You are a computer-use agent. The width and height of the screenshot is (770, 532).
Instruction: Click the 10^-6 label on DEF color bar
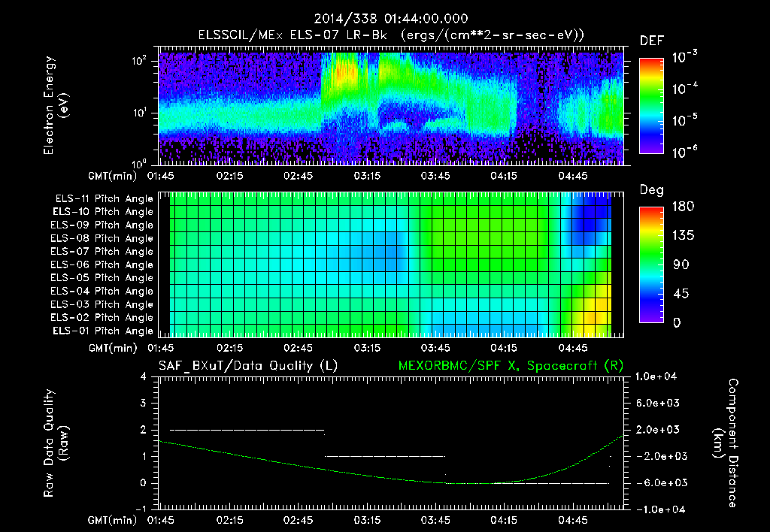pos(684,152)
